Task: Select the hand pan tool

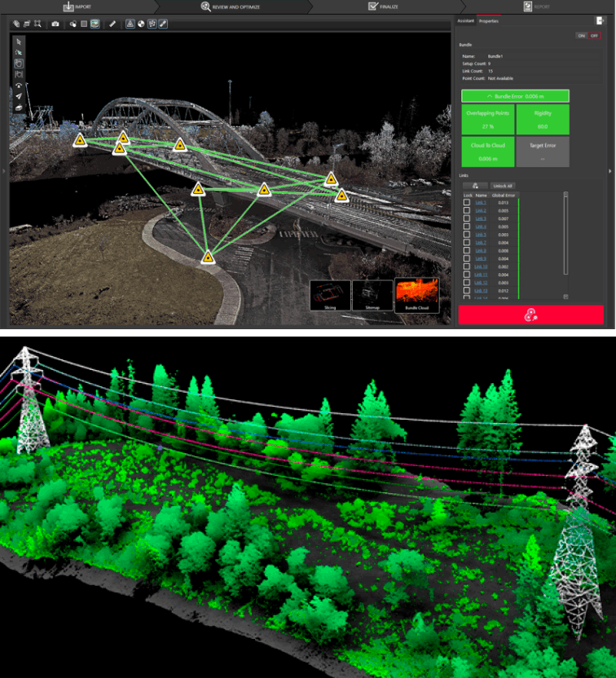Action: click(19, 64)
